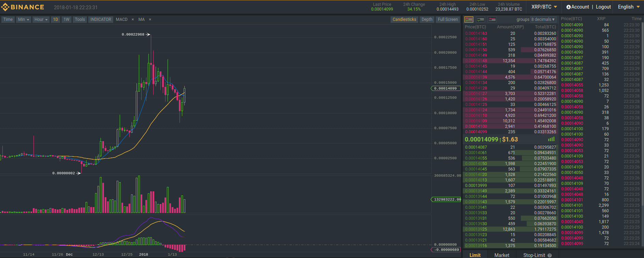644x258 pixels.
Task: Remove the MA indicator
Action: click(x=150, y=19)
